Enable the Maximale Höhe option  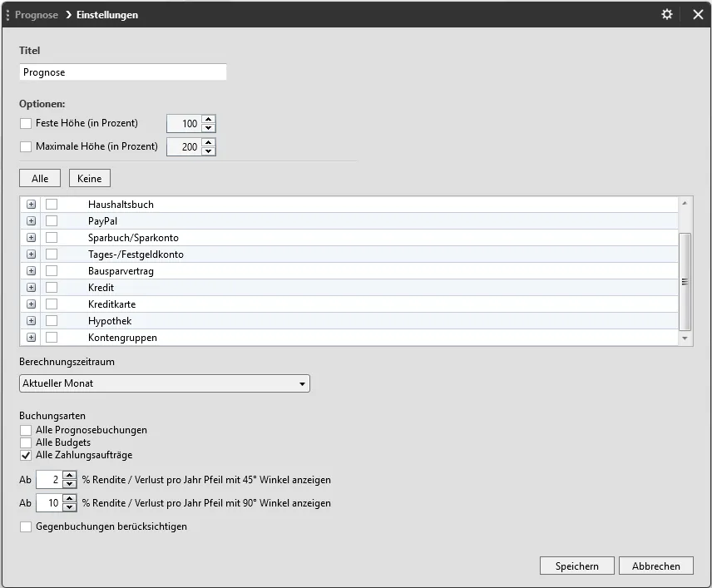click(x=26, y=147)
